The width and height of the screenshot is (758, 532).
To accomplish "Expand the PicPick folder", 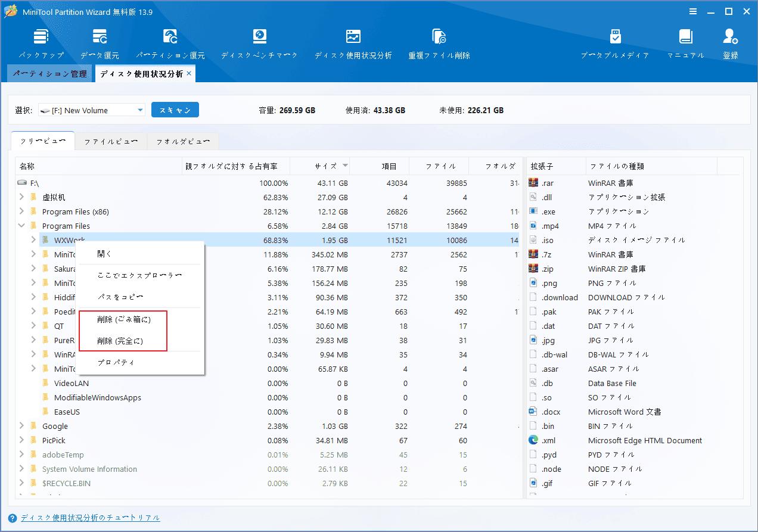I will 21,440.
